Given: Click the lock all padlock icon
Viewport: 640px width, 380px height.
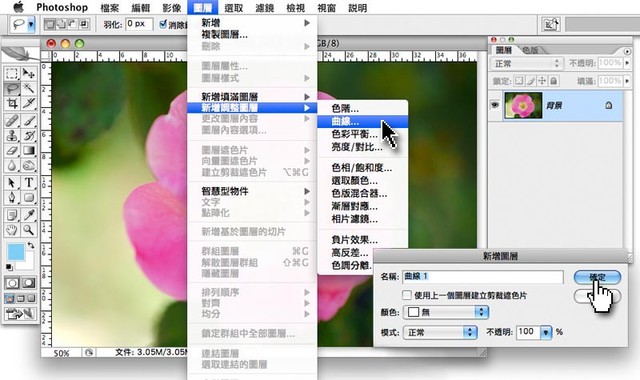Looking at the screenshot, I should click(553, 81).
